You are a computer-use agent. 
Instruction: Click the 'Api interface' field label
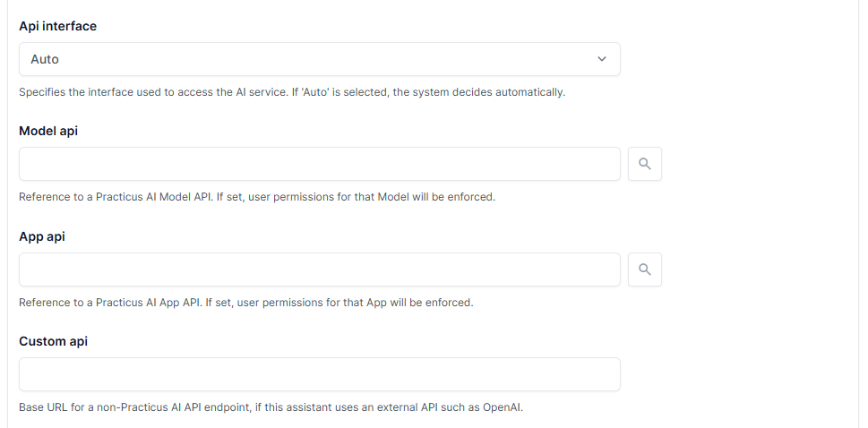coord(57,27)
